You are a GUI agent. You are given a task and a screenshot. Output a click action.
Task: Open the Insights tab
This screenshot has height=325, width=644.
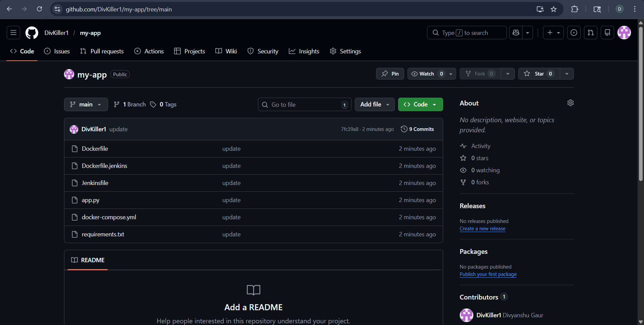304,51
